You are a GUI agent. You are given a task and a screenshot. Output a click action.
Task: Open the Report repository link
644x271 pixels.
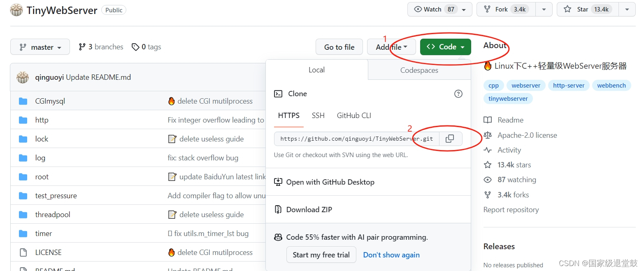click(x=511, y=210)
